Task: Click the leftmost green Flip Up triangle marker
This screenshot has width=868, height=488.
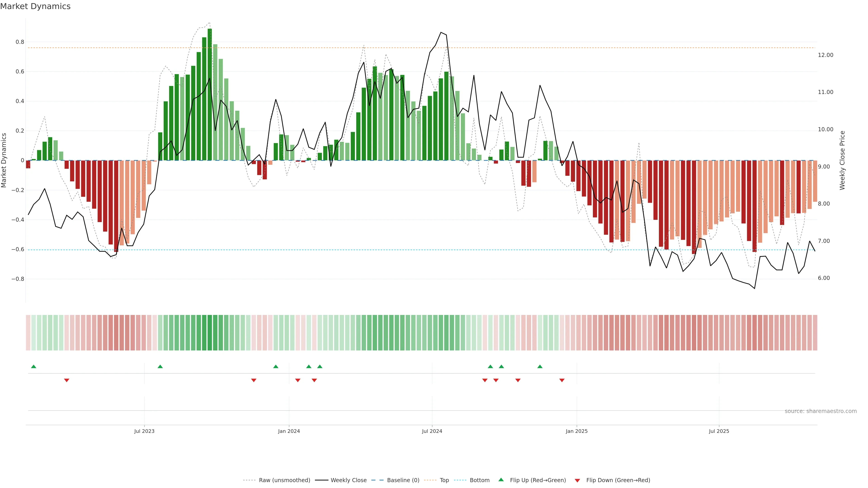Action: 33,366
